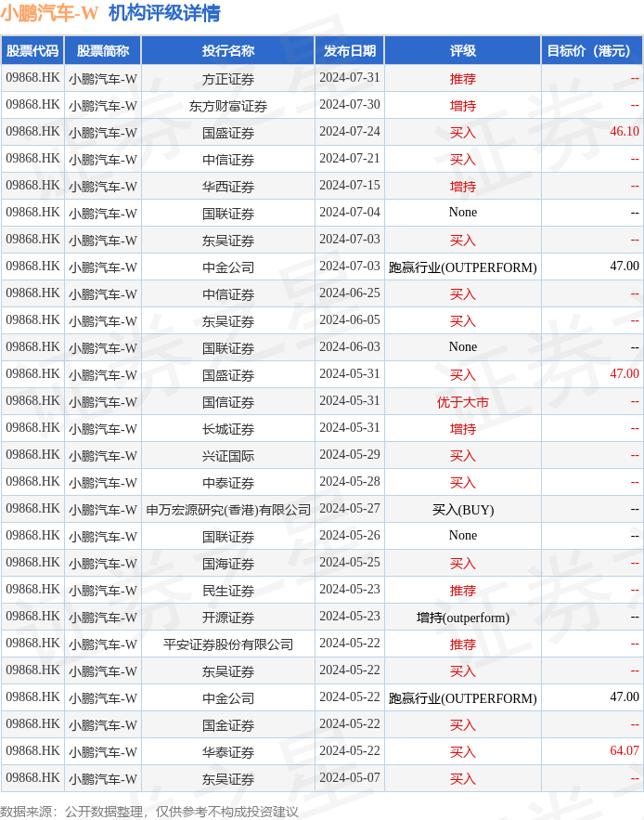644x820 pixels.
Task: Click None rating in the 2024-07-04 row
Action: (463, 213)
